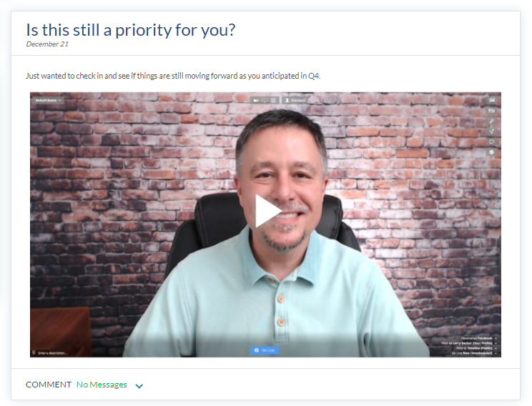Select the camera source icon
The height and width of the screenshot is (406, 532).
256,100
